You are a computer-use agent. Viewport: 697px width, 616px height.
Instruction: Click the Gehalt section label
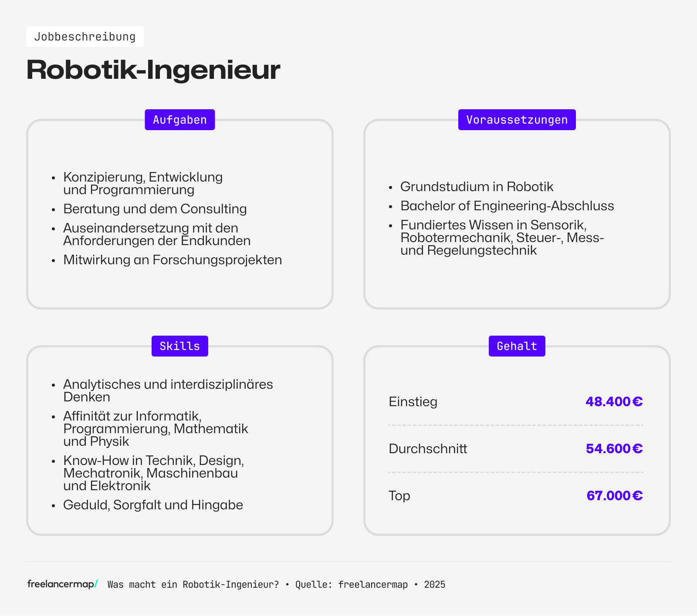click(517, 346)
